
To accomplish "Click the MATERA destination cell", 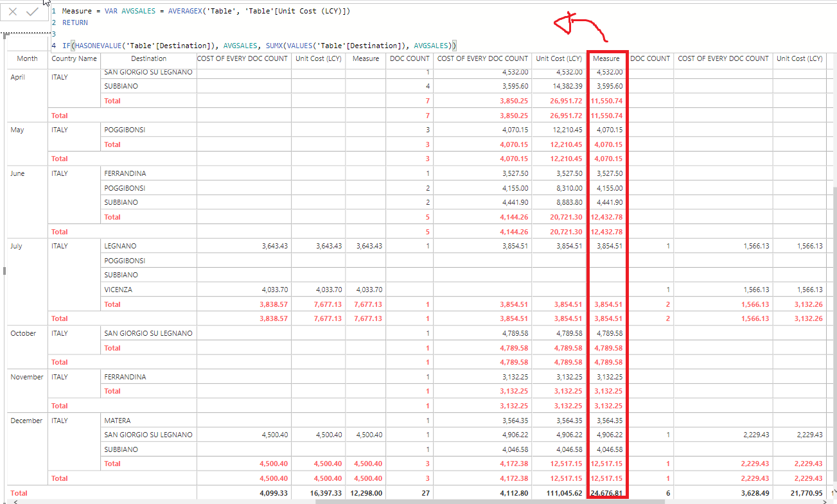I will [117, 421].
